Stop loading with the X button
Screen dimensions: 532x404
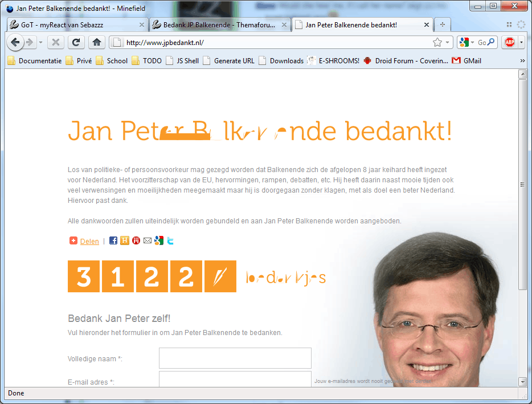(x=56, y=42)
